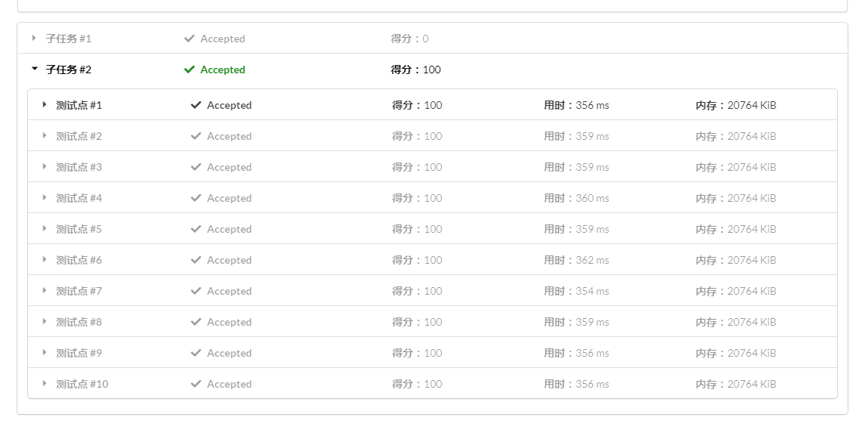
Task: Click the checkmark icon on test point #1
Action: (196, 105)
